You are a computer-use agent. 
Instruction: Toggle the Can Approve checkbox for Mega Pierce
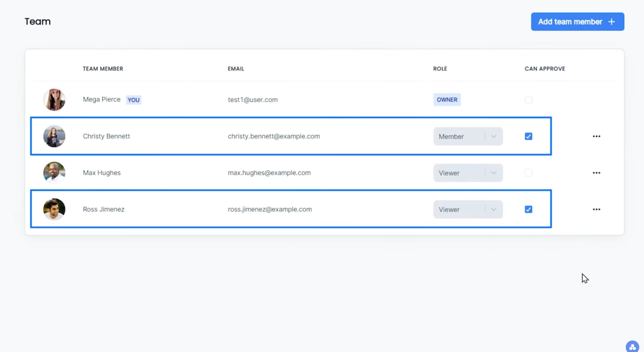coord(528,100)
